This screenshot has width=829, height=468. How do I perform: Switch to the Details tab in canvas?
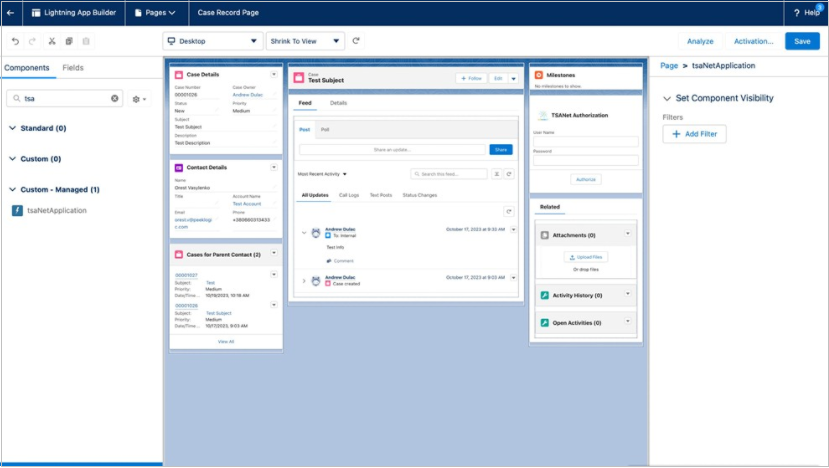coord(339,103)
